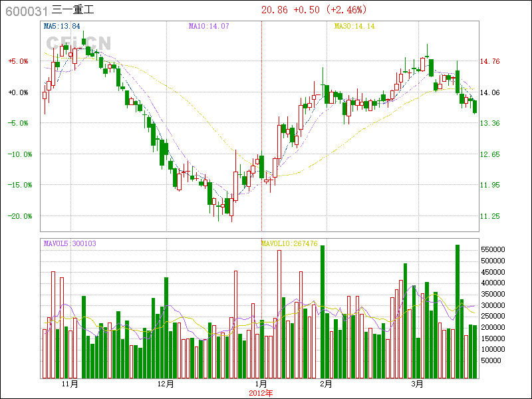Viewport: 532px width, 399px height.
Task: Click the MA5:13.84 indicator label
Action: click(x=61, y=27)
